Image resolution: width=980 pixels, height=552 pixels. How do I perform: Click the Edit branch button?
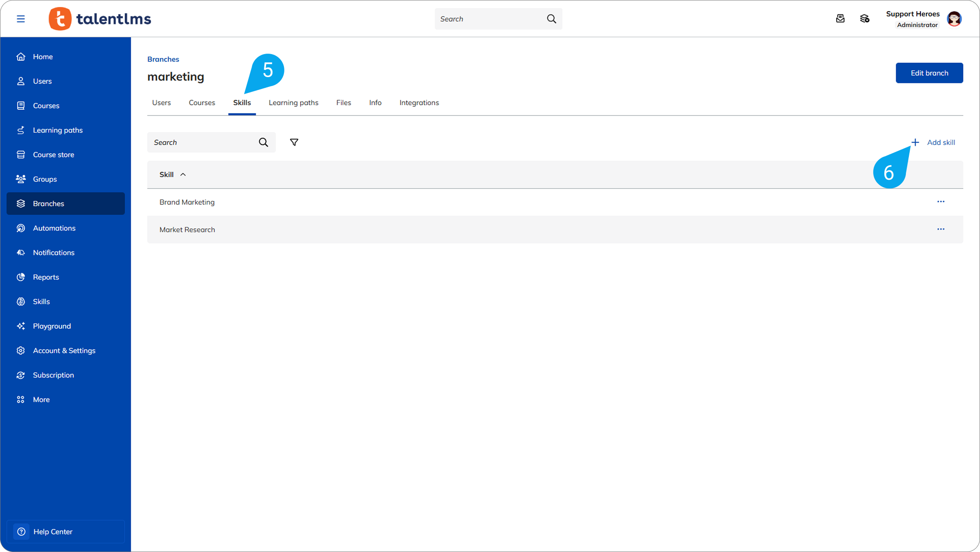[929, 73]
